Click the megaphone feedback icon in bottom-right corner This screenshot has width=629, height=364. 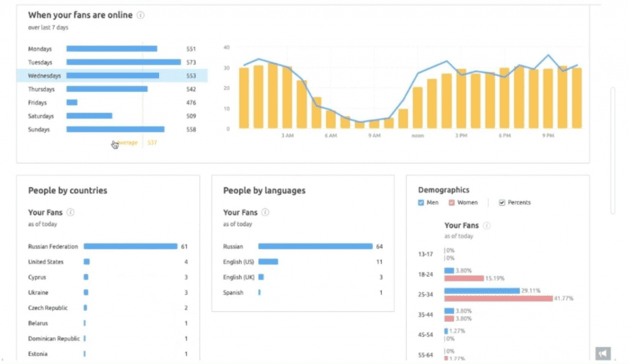click(603, 353)
